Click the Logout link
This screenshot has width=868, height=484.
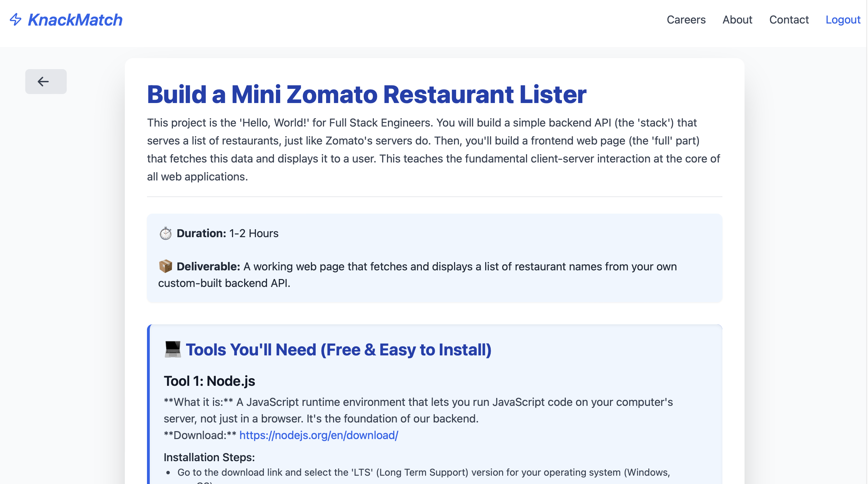[x=843, y=20]
